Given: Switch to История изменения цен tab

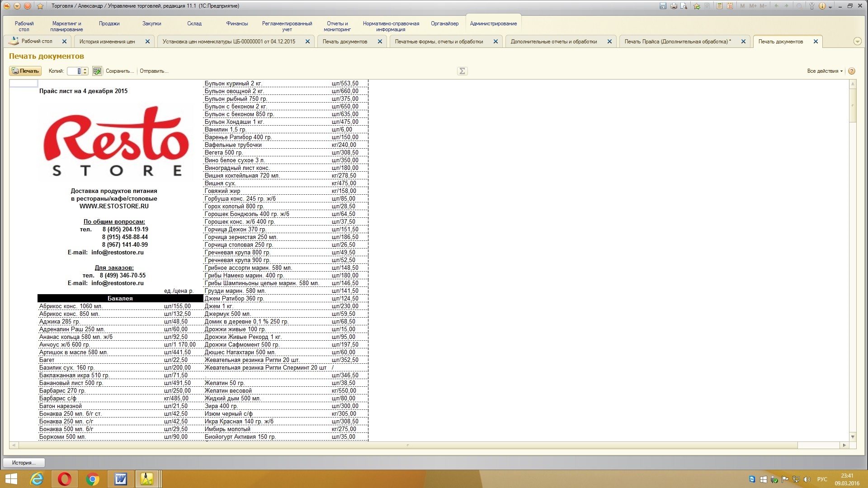Looking at the screenshot, I should click(107, 42).
